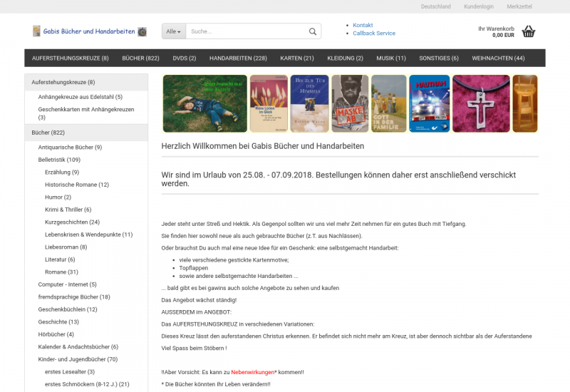Click the Kontakt link

[363, 25]
